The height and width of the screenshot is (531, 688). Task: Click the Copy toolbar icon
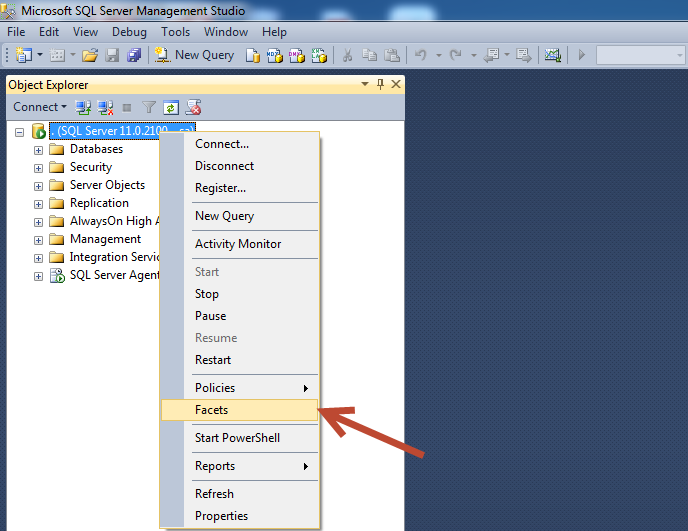pos(369,55)
